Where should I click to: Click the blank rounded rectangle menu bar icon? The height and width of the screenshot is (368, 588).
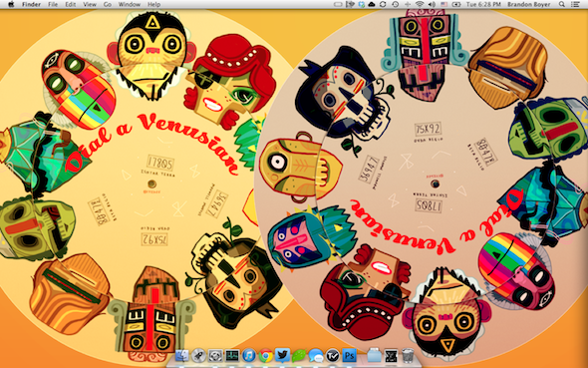[x=338, y=5]
